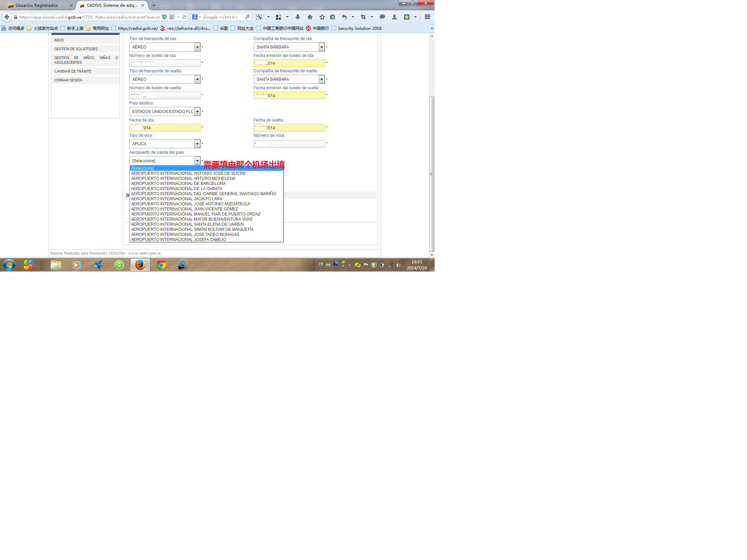
Task: Open the media player taskbar icon
Action: pos(77,265)
